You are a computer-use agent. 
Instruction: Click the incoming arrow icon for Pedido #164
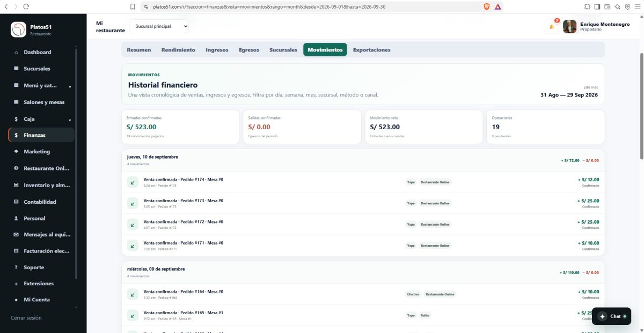[133, 294]
